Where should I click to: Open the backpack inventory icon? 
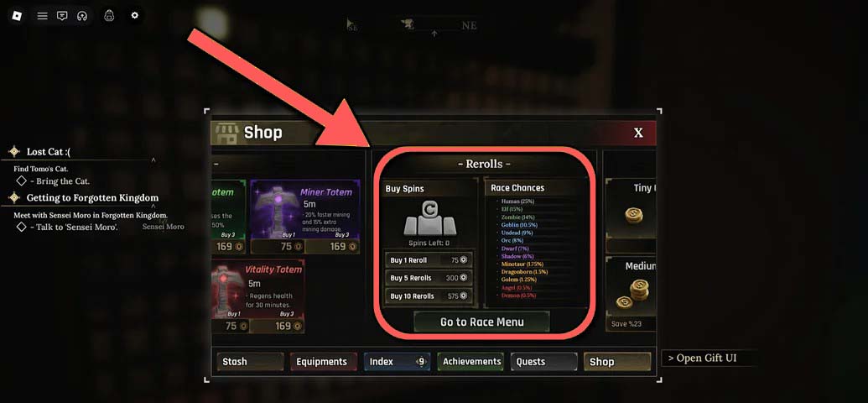(x=109, y=15)
